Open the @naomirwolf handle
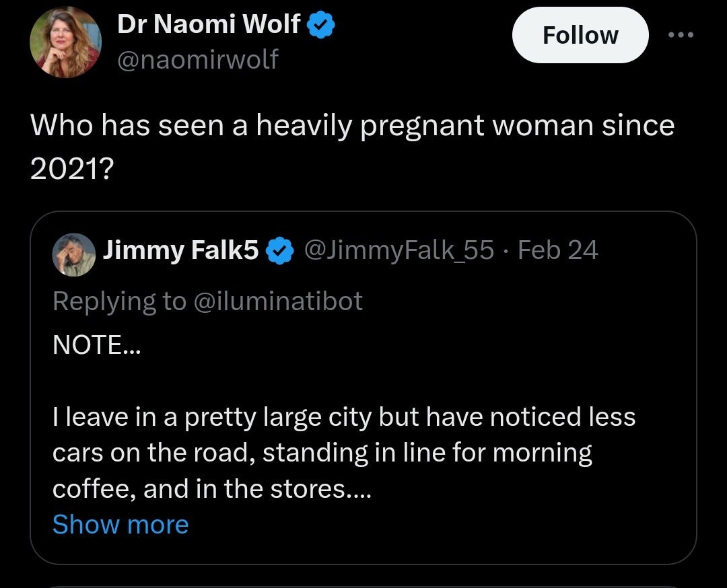This screenshot has width=727, height=588. pyautogui.click(x=197, y=59)
